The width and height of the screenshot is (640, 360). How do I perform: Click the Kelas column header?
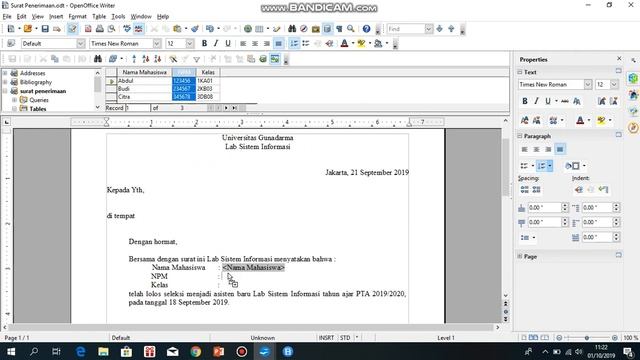coord(208,72)
